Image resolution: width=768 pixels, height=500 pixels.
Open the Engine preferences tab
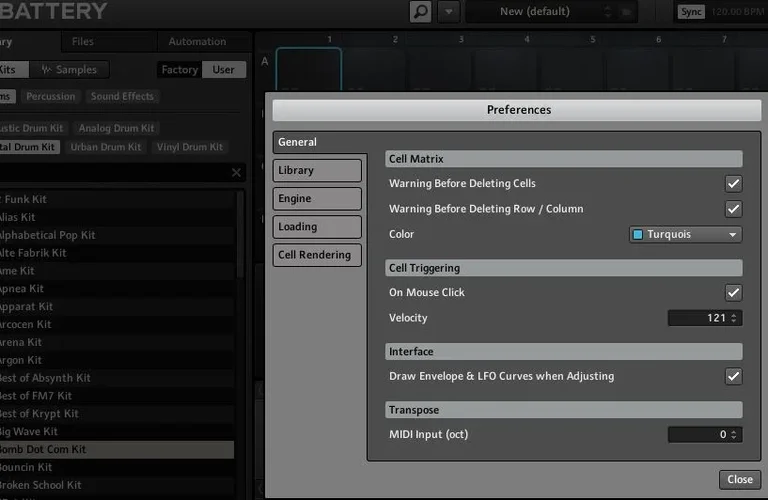pyautogui.click(x=317, y=199)
